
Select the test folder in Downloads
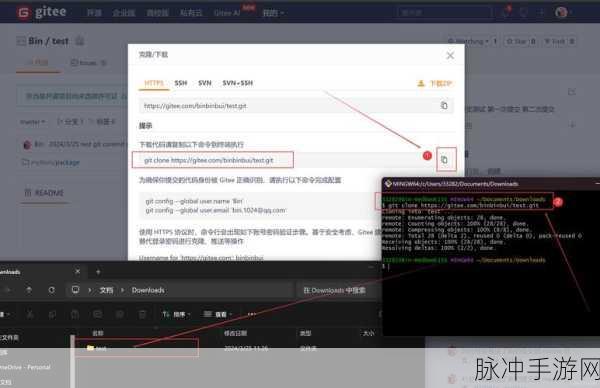(x=137, y=348)
